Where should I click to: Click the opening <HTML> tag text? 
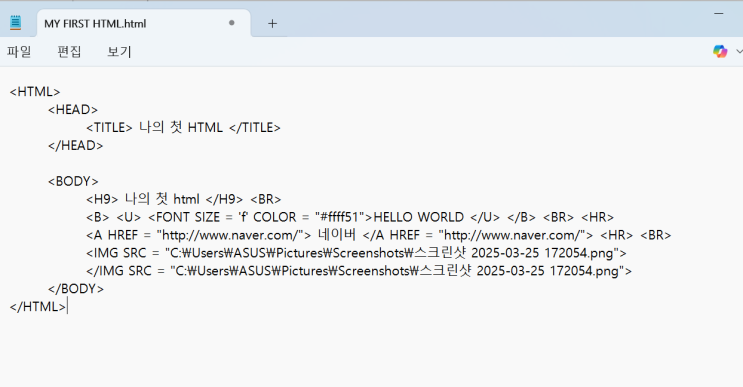[x=35, y=91]
